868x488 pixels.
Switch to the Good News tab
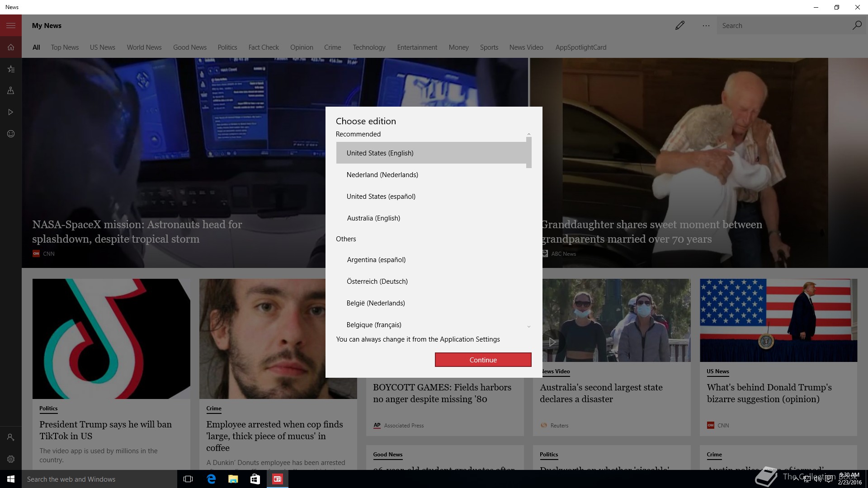[190, 47]
